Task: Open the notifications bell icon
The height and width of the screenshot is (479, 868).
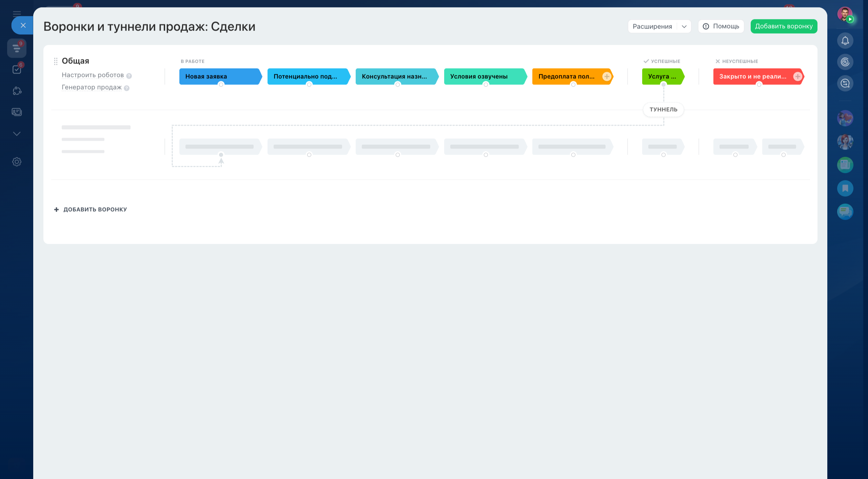Action: click(x=845, y=41)
